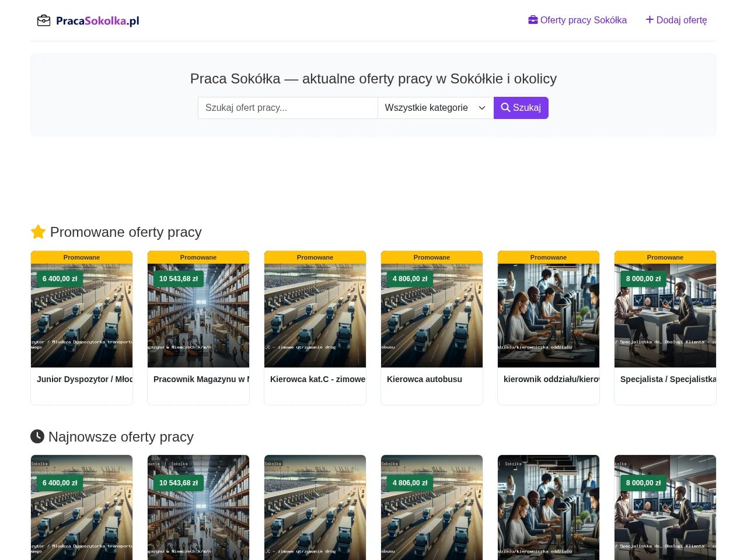
Task: Open the Oferty pracy Sokółka link
Action: point(578,20)
